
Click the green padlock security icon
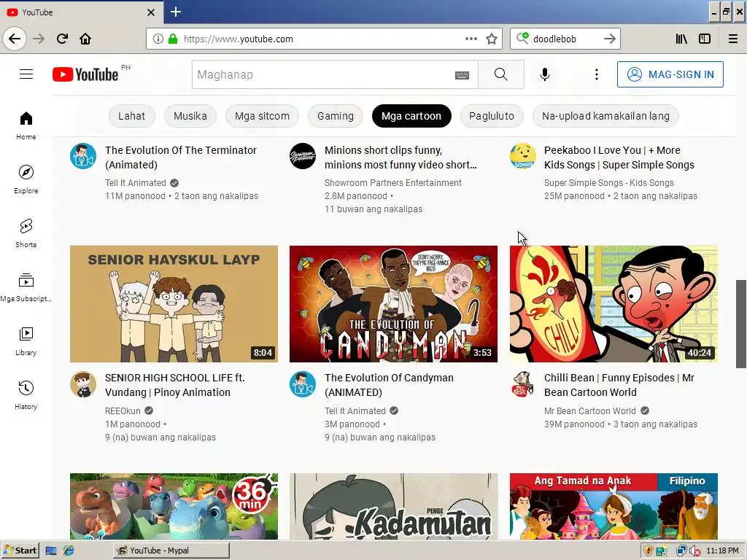(x=172, y=39)
